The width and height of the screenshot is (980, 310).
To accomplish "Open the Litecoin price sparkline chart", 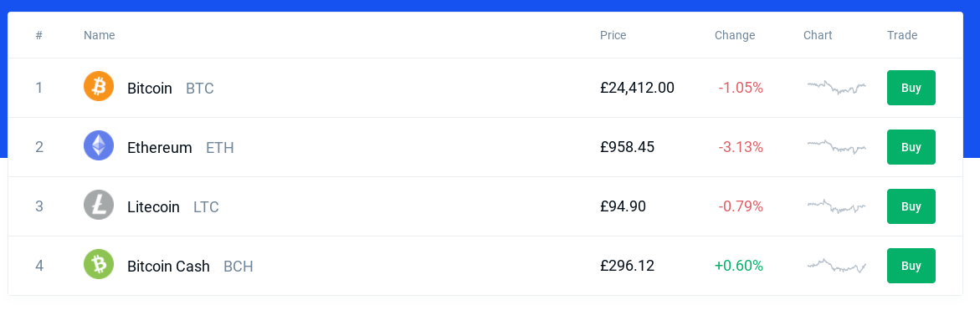I will [836, 206].
